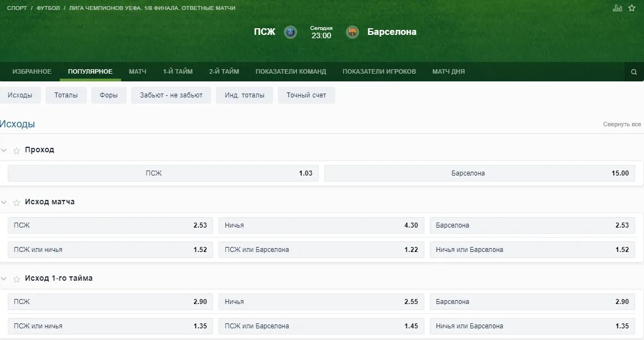Open the 1-й тайм tab

point(178,71)
